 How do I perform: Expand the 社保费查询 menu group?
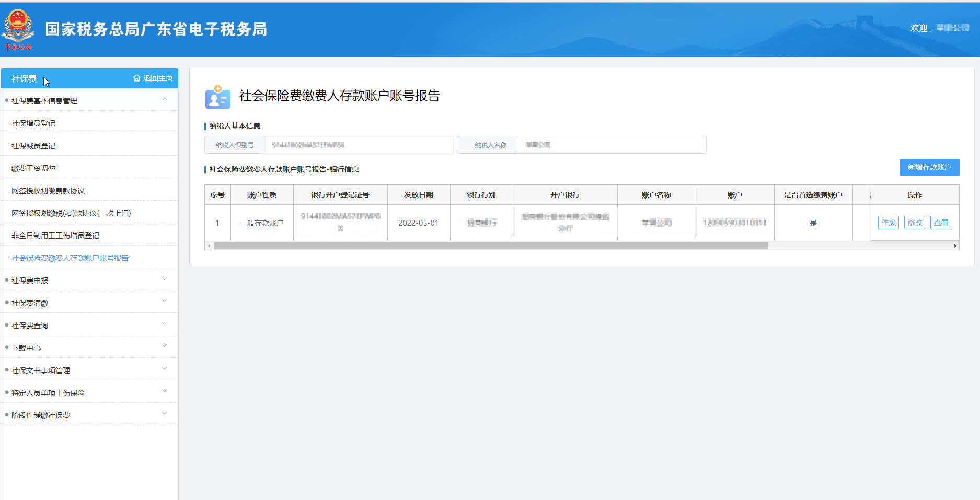165,324
